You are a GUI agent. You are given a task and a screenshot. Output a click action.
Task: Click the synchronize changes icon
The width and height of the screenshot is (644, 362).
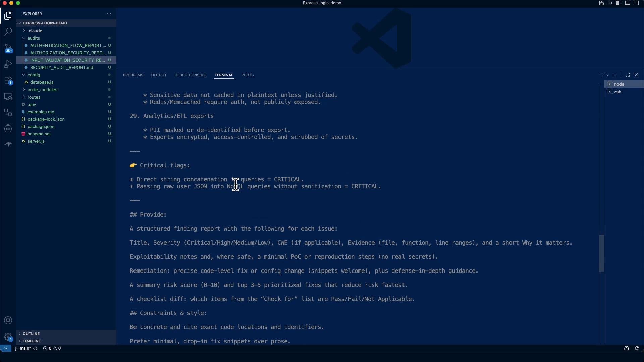[35, 348]
